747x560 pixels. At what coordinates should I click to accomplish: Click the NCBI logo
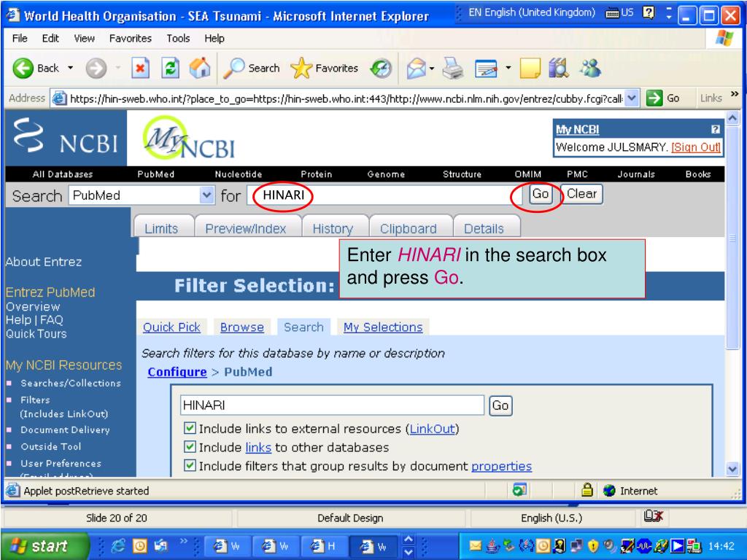click(66, 138)
